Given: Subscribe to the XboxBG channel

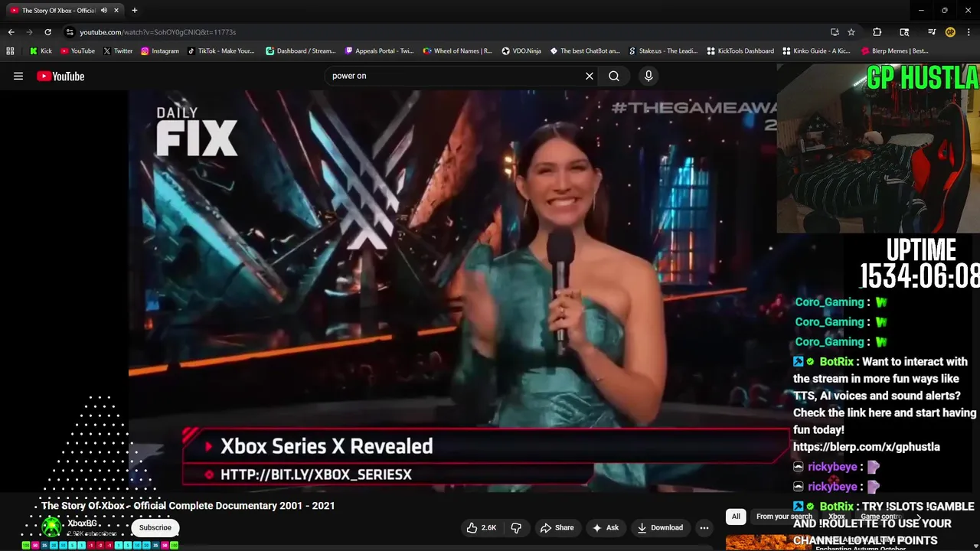Looking at the screenshot, I should [155, 527].
